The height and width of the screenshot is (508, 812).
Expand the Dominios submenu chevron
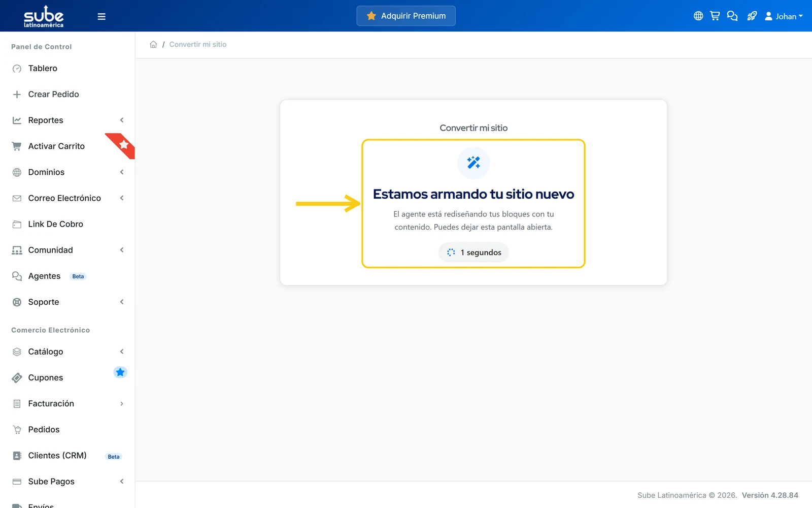(122, 172)
